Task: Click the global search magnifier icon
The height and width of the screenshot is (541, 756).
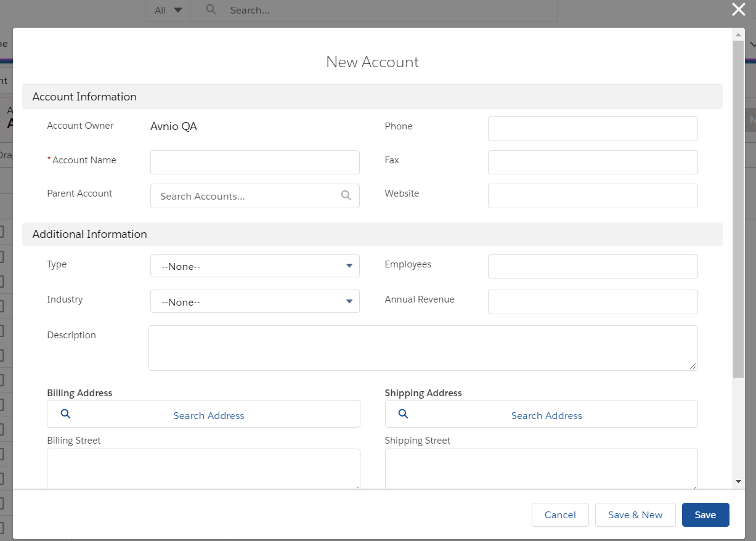Action: 211,10
